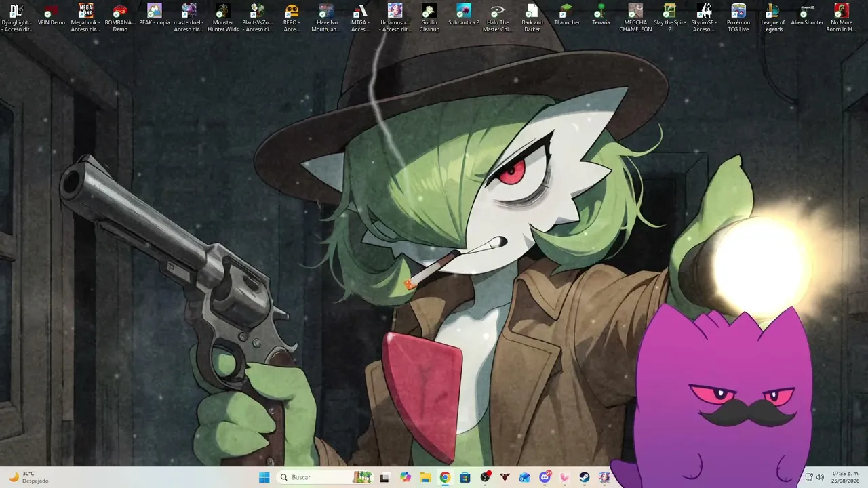868x488 pixels.
Task: Click the bull-head app taskbar icon
Action: pos(505,477)
